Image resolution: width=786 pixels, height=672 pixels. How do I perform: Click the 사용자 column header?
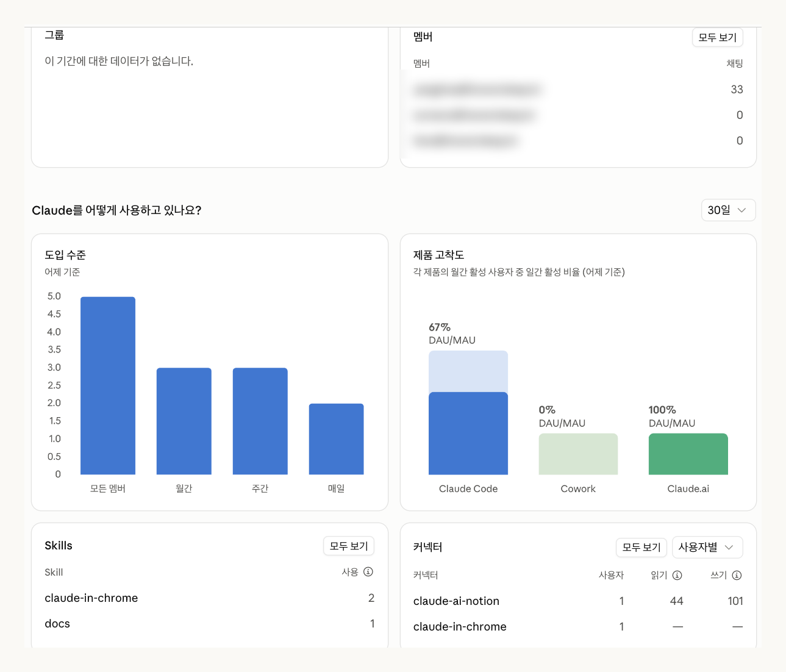click(x=611, y=575)
